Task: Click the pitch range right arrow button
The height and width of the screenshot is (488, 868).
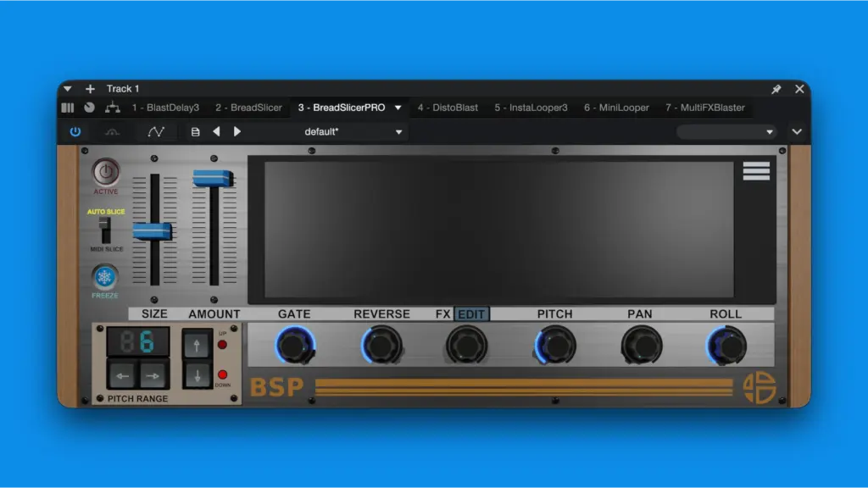Action: point(153,375)
